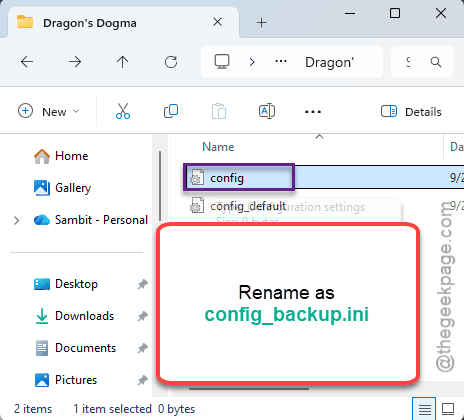Go back to the previous folder
Image resolution: width=464 pixels, height=420 pixels.
(27, 62)
